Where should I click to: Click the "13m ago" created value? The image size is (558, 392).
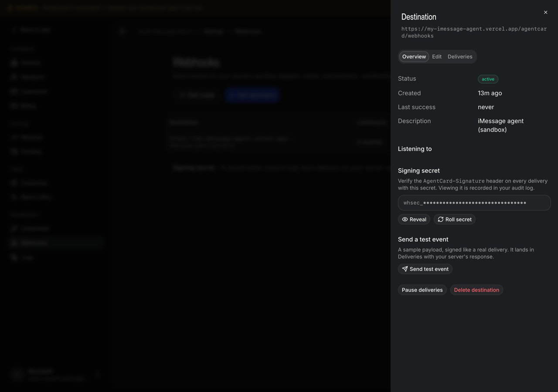click(x=490, y=93)
